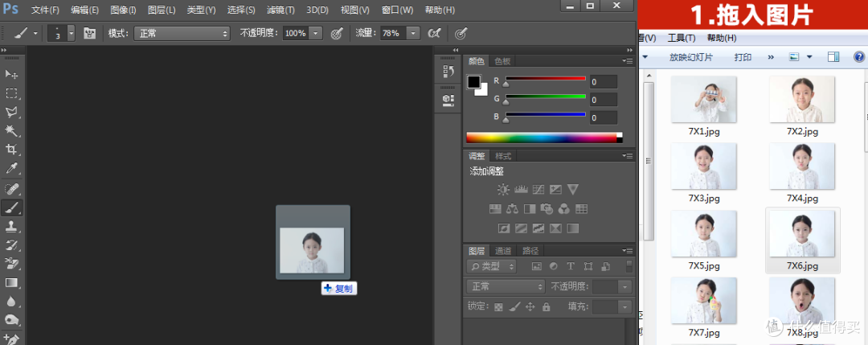
Task: Add a Brightness/Contrast adjustment
Action: pyautogui.click(x=503, y=190)
